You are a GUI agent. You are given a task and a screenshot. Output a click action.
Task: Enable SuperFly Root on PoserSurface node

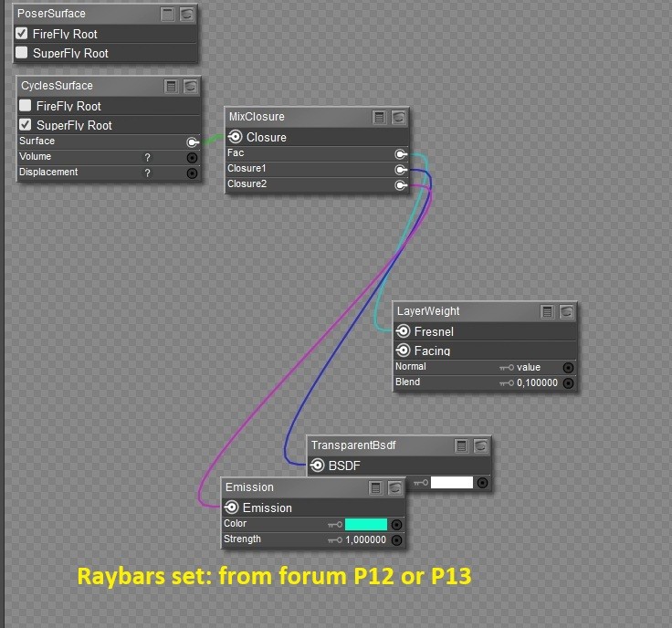pyautogui.click(x=22, y=53)
